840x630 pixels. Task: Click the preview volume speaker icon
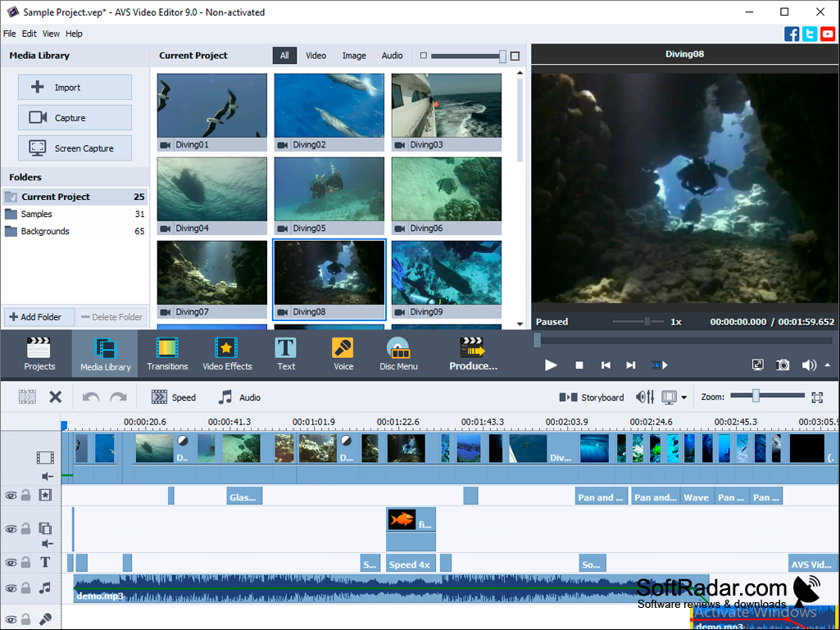pos(808,365)
